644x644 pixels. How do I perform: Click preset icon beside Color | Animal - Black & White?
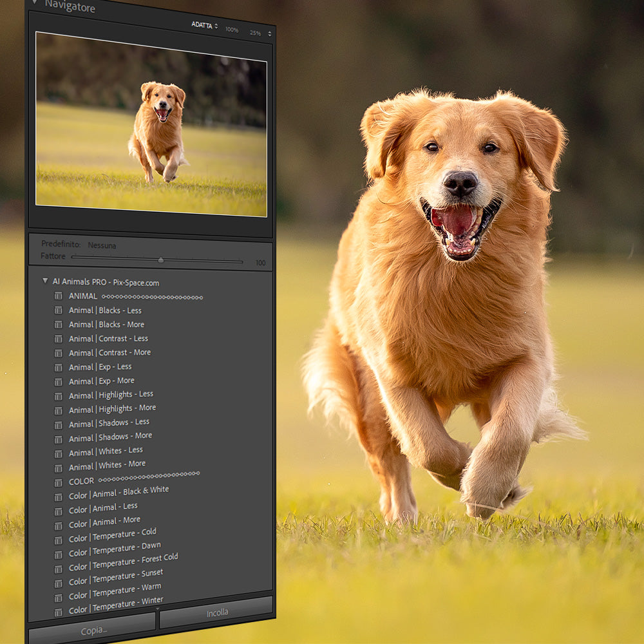pyautogui.click(x=59, y=497)
